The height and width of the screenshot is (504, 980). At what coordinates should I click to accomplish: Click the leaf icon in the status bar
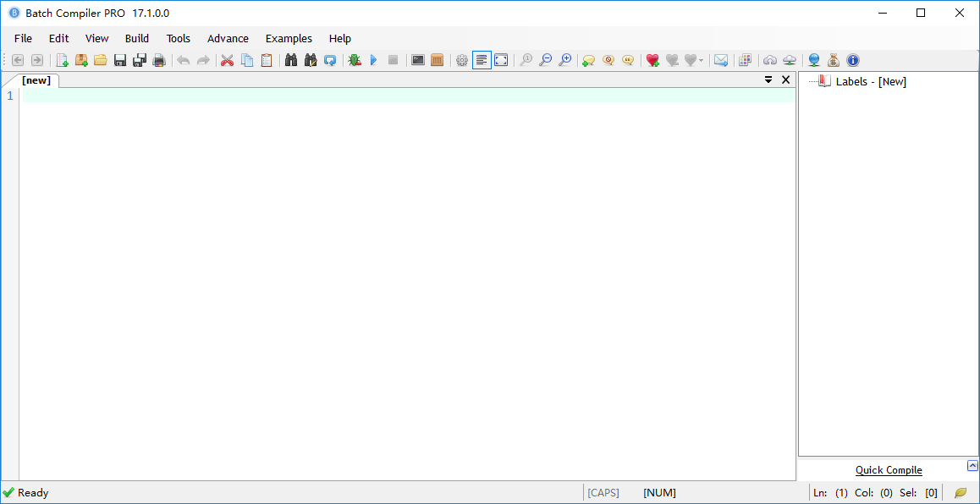(x=961, y=493)
